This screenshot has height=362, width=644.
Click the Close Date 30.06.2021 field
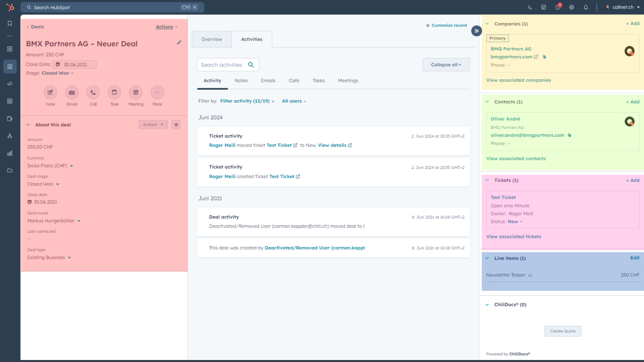(74, 65)
